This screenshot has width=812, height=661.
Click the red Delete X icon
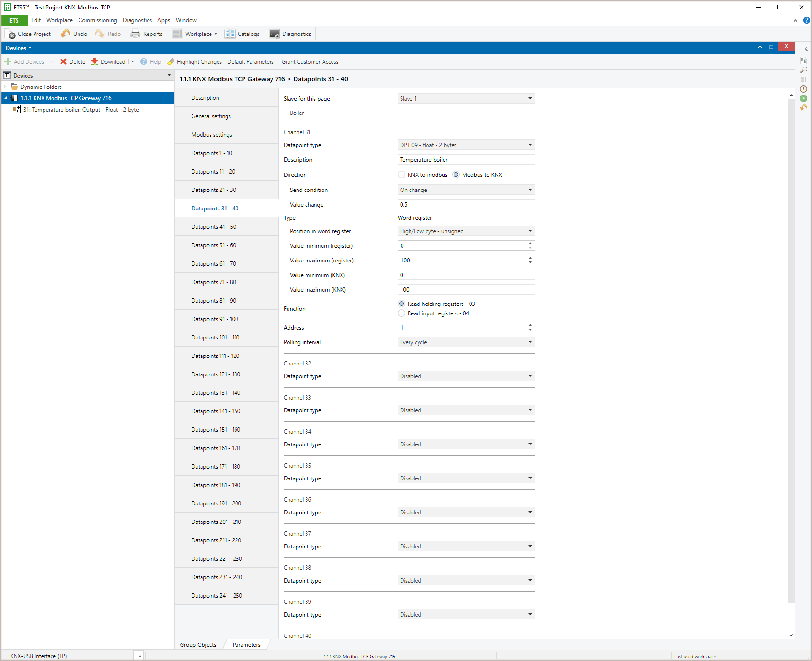(63, 61)
